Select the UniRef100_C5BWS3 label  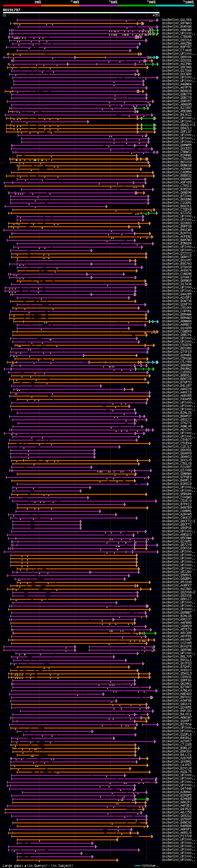click(x=177, y=152)
